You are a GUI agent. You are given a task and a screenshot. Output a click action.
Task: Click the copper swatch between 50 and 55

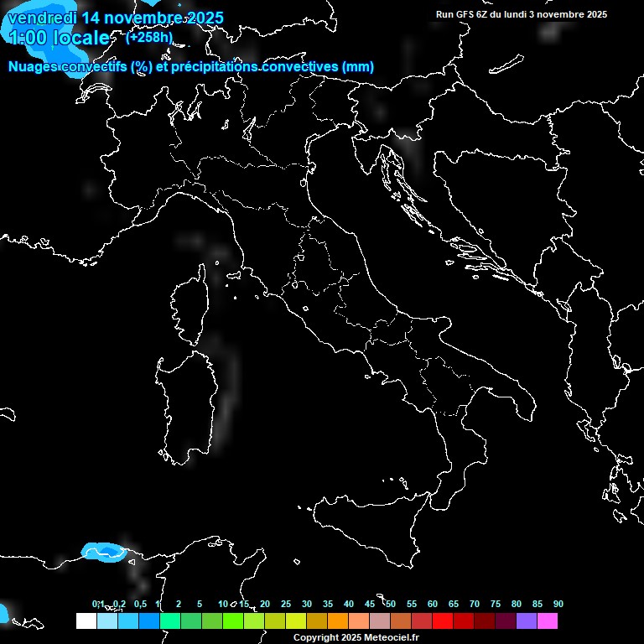pyautogui.click(x=401, y=621)
